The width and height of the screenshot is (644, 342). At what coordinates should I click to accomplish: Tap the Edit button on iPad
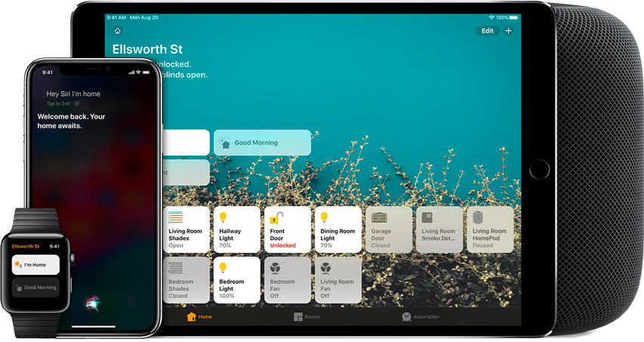click(x=488, y=31)
